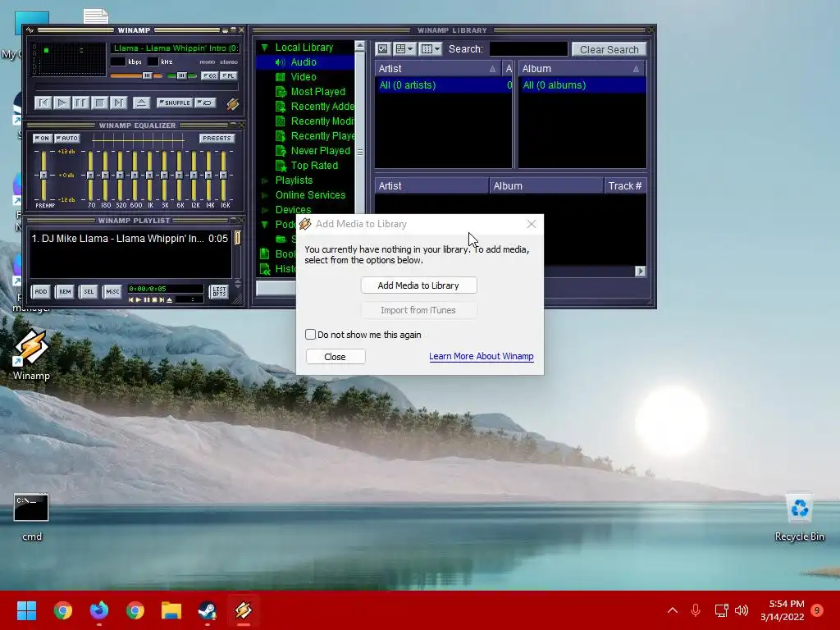Image resolution: width=840 pixels, height=630 pixels.
Task: Select Video in library tree
Action: click(x=304, y=76)
